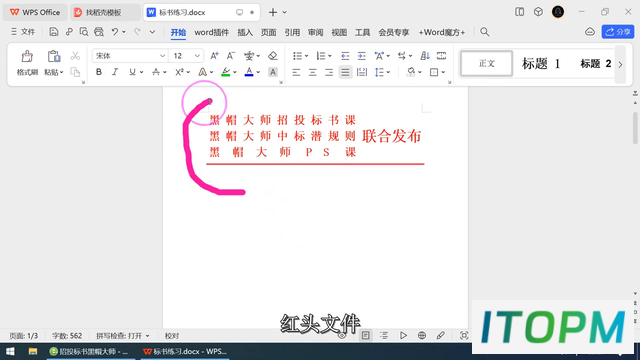Apply the 正文 style
The width and height of the screenshot is (640, 360).
(487, 64)
